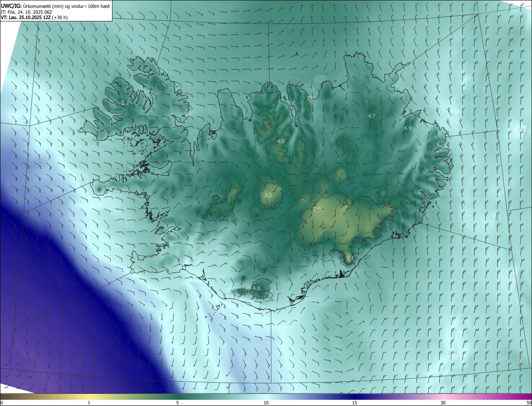The width and height of the screenshot is (532, 406).
Task: Click the 3.2 value on the central glacier
Action: pyautogui.click(x=268, y=195)
